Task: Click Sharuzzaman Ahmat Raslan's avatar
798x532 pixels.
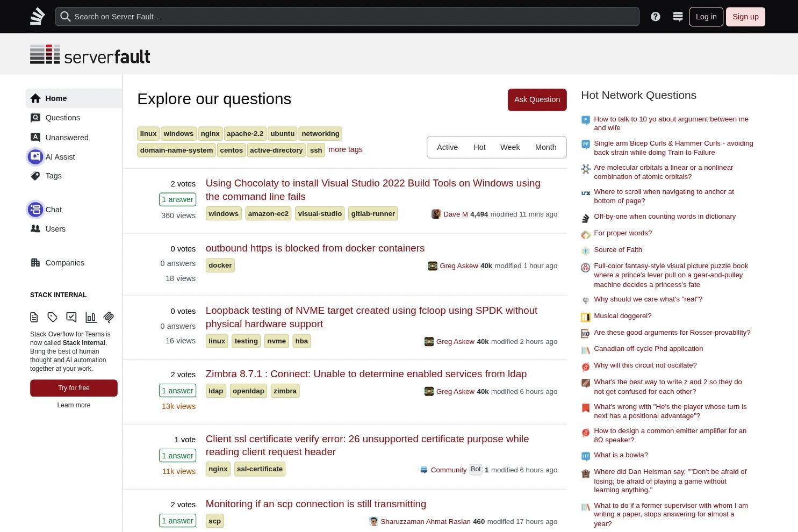Action: pyautogui.click(x=373, y=521)
